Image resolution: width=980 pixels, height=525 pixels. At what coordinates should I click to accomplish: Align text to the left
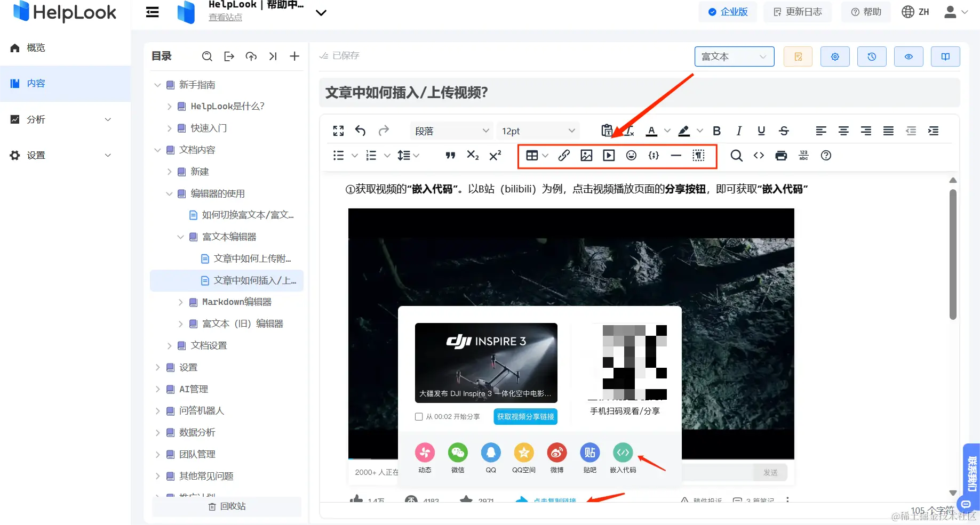click(x=821, y=131)
